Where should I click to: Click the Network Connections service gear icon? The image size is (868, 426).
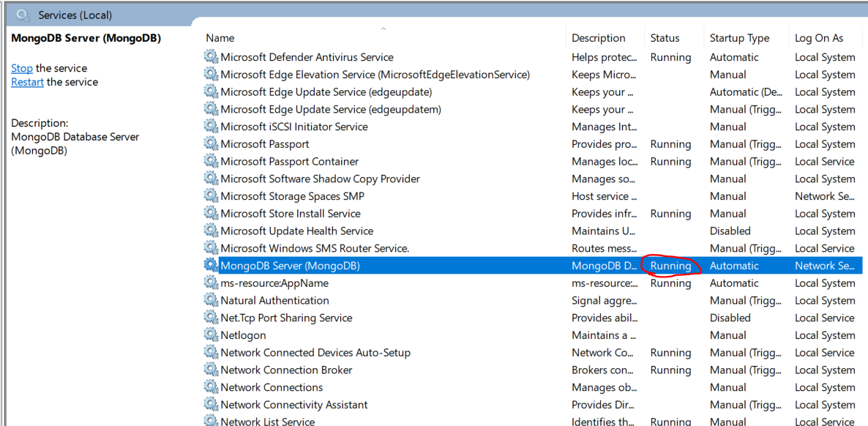(211, 387)
